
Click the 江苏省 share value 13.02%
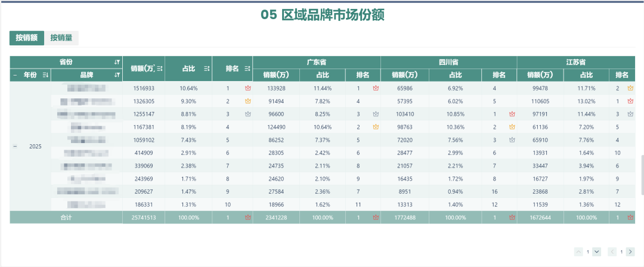click(x=587, y=101)
